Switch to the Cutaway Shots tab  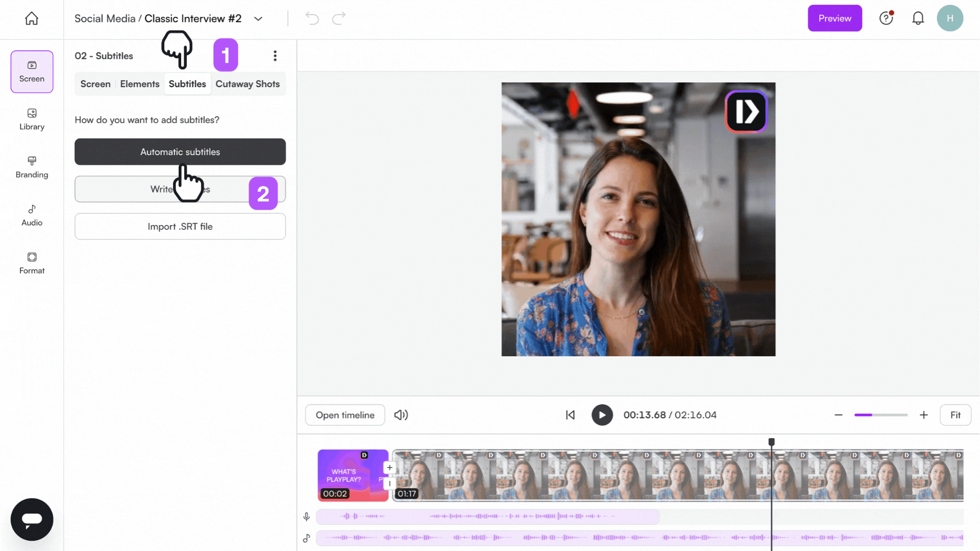tap(248, 84)
